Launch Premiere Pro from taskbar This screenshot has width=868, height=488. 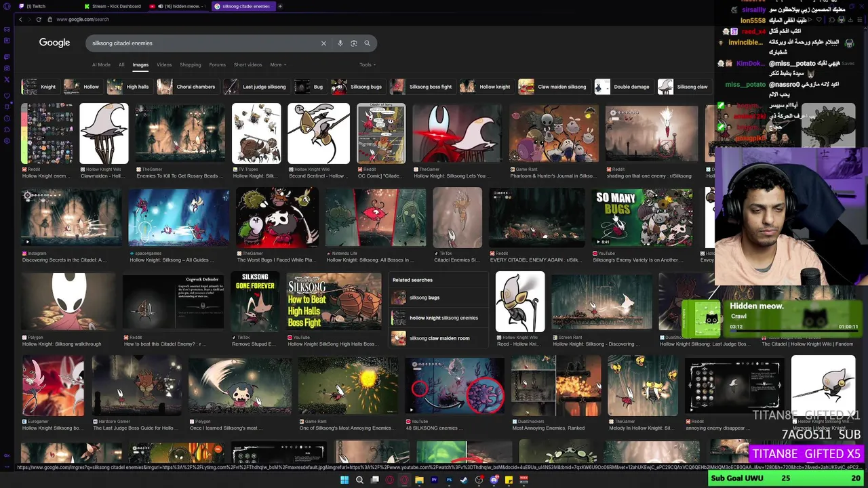point(434,480)
